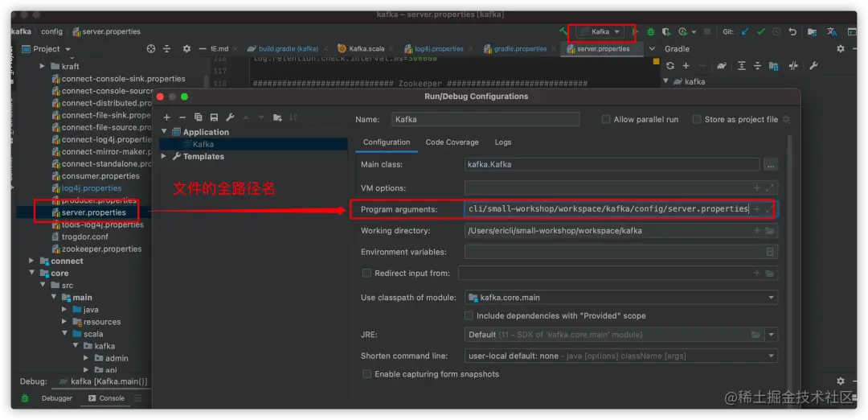The height and width of the screenshot is (420, 868).
Task: Open Gradle build tool settings wrench
Action: (x=813, y=66)
